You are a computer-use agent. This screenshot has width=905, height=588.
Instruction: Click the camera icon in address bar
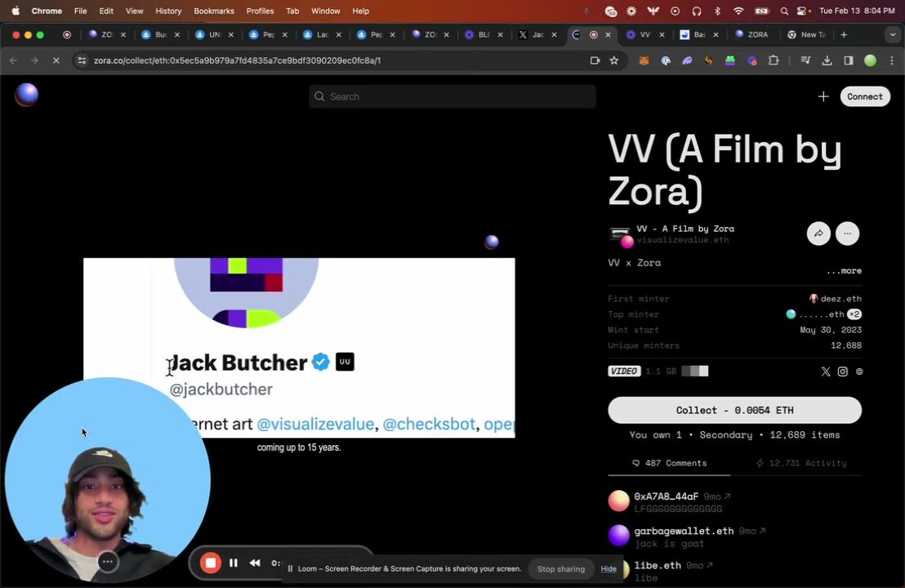coord(595,60)
